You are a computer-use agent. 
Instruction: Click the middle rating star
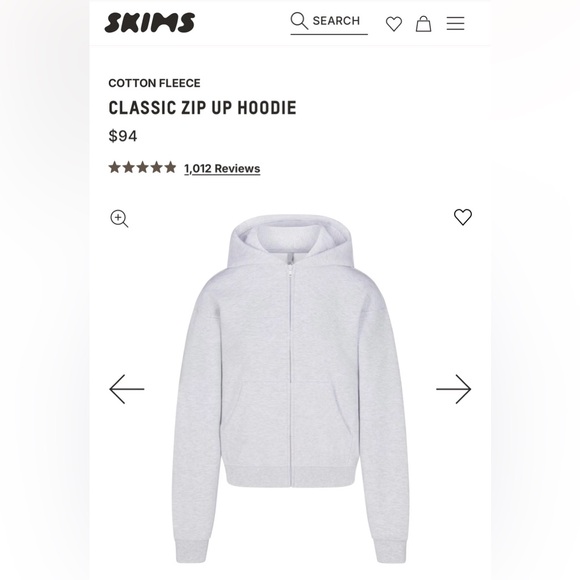pyautogui.click(x=142, y=168)
